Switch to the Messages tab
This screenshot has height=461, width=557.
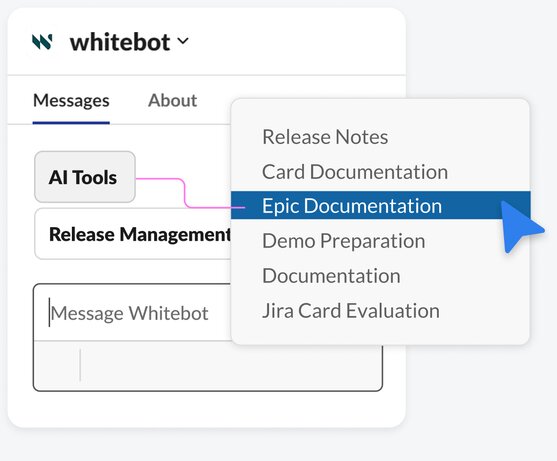point(71,101)
